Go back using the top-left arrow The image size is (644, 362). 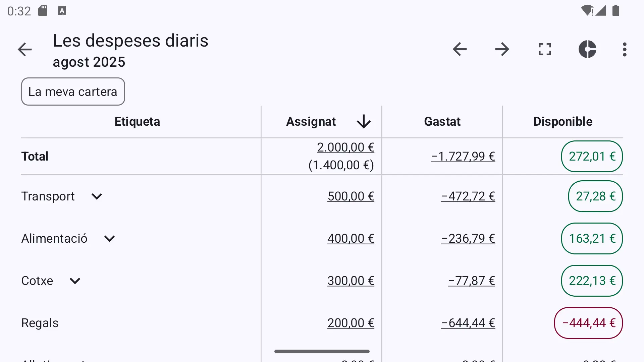click(x=25, y=50)
